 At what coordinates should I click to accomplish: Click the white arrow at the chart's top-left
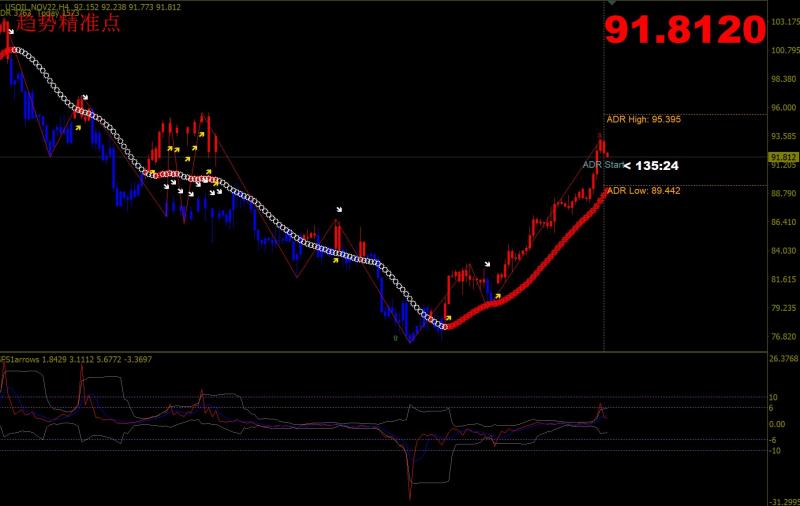click(x=11, y=31)
